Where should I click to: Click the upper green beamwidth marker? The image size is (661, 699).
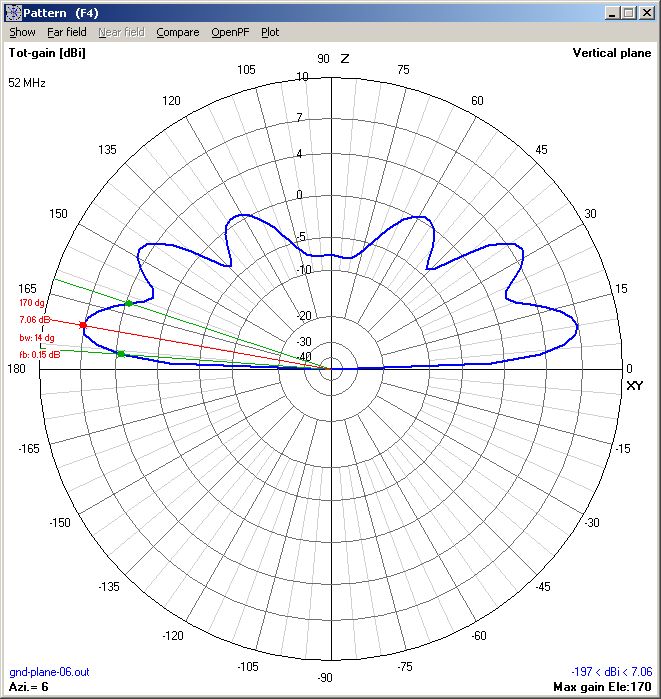(x=129, y=303)
